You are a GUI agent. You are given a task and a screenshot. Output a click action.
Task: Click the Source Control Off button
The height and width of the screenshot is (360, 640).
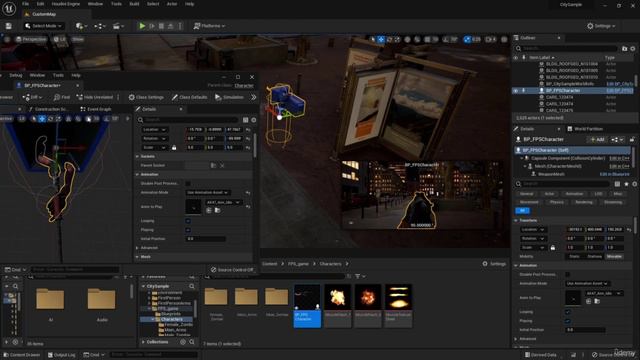[x=232, y=270]
